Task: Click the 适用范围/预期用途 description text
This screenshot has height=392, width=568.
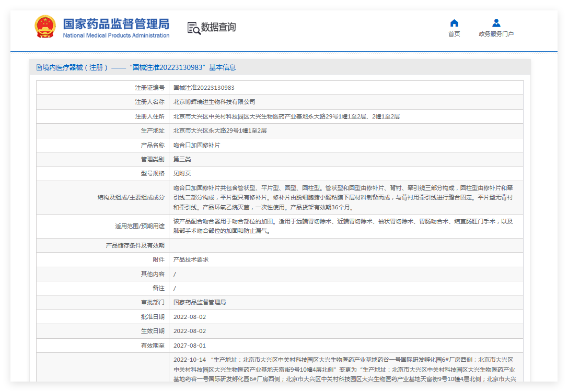Action: tap(343, 226)
